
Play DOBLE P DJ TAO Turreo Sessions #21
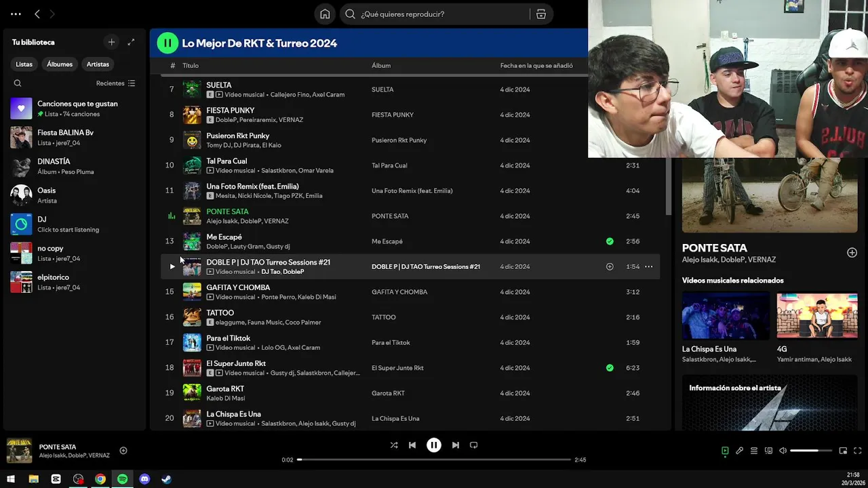pyautogui.click(x=172, y=267)
